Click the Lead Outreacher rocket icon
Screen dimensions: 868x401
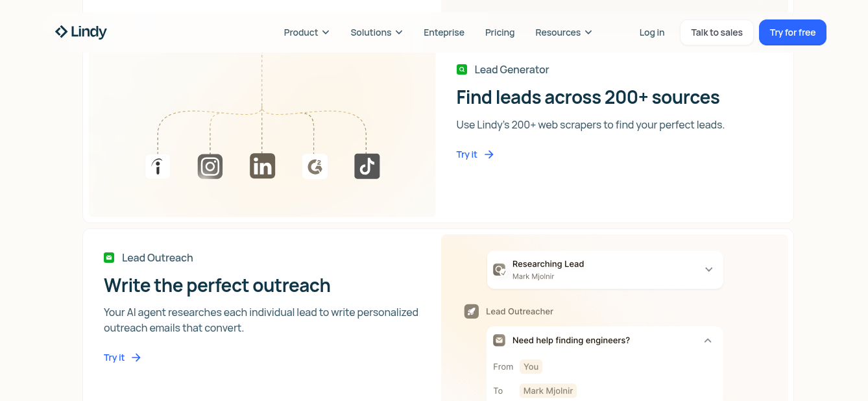[x=471, y=311]
